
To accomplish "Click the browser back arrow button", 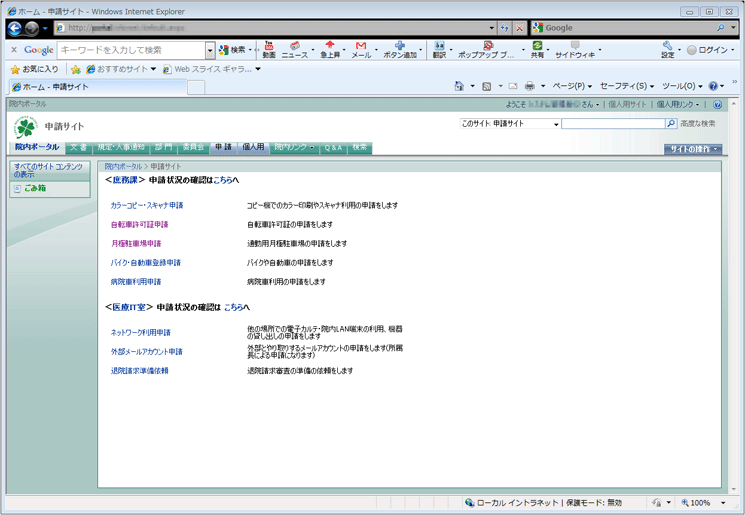I will pyautogui.click(x=16, y=28).
